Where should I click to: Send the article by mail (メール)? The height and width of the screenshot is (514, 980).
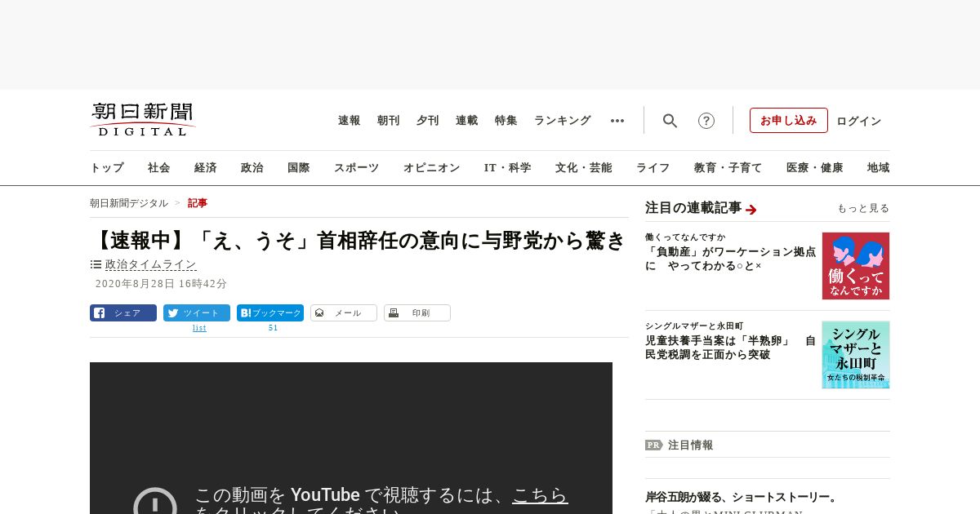click(x=344, y=312)
